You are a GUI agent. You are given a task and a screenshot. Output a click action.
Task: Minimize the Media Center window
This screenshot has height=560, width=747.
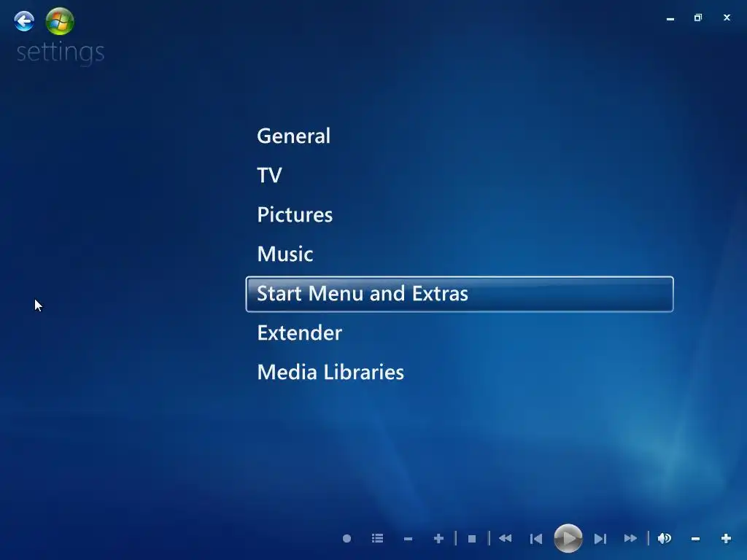click(x=670, y=18)
